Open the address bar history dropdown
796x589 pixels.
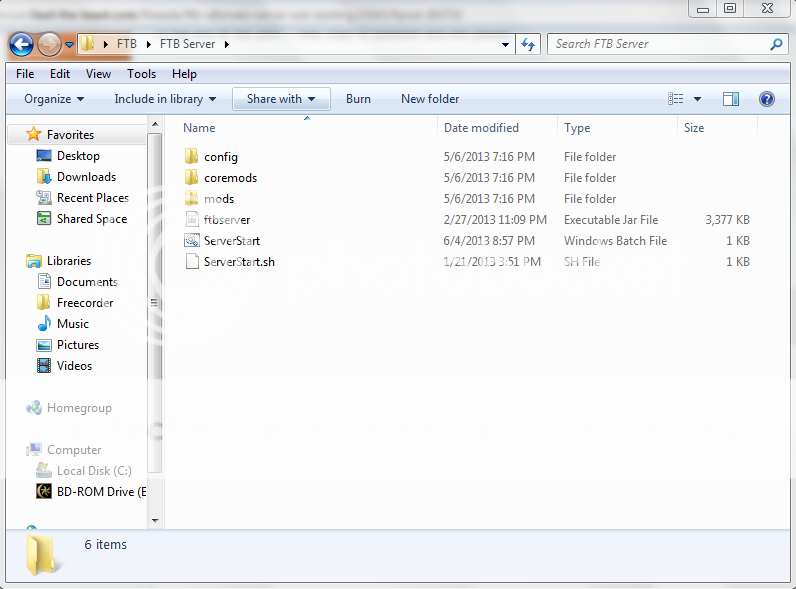tap(505, 45)
